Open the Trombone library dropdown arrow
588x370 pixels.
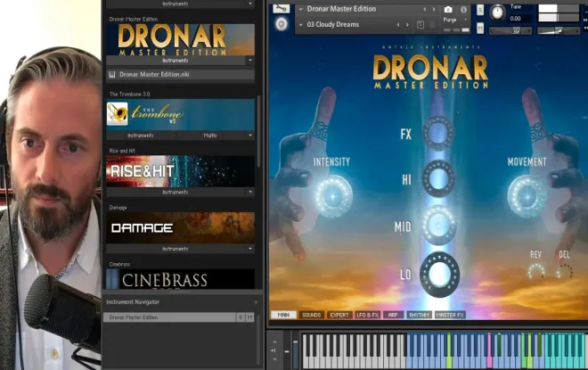(250, 136)
